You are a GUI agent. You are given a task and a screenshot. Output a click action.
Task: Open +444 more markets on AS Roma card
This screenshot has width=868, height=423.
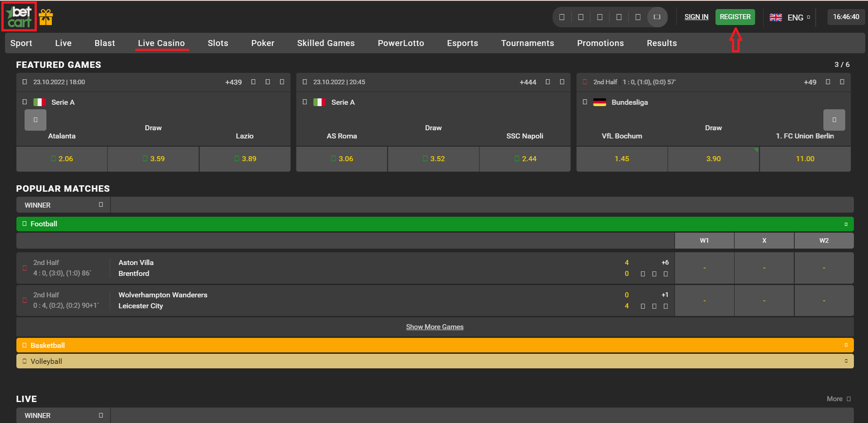coord(528,82)
